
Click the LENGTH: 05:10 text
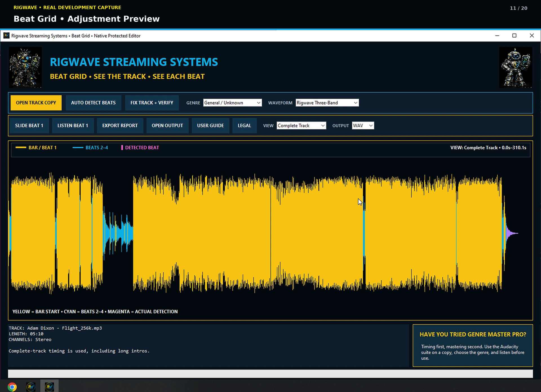point(26,334)
